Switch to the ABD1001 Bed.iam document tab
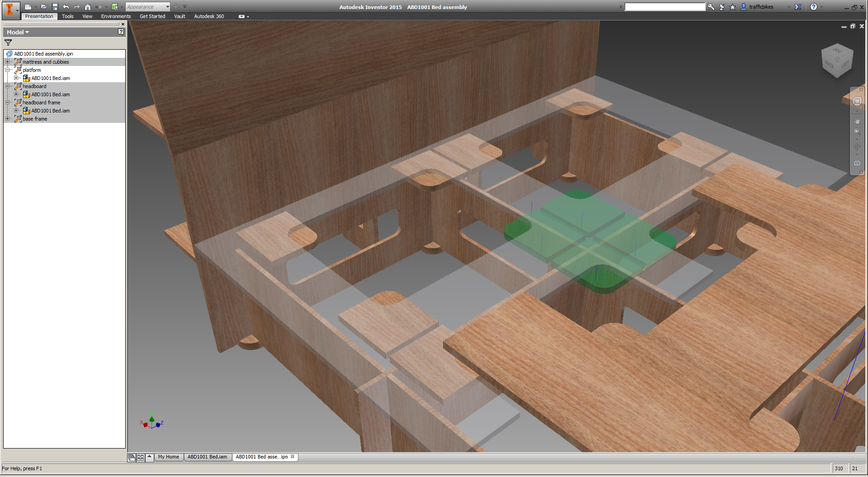868x477 pixels. [208, 457]
